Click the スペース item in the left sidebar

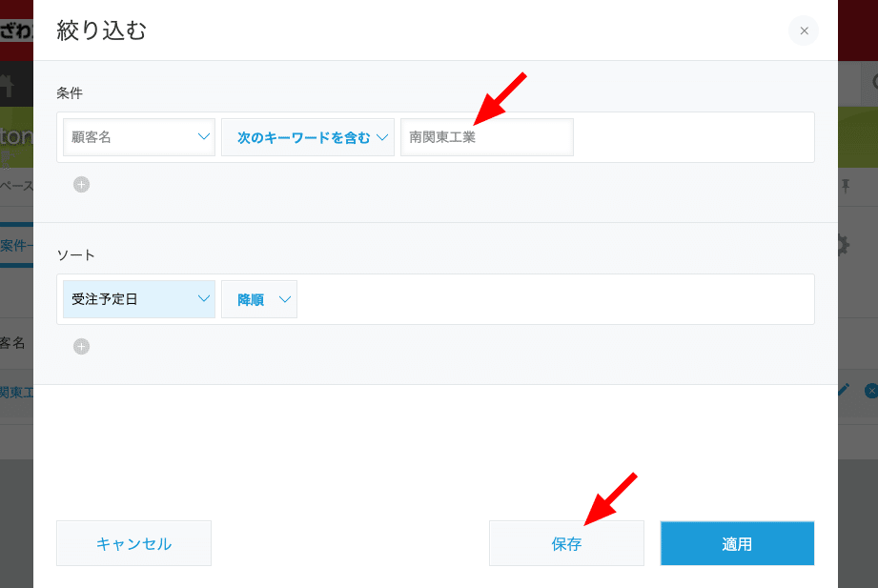(11, 187)
